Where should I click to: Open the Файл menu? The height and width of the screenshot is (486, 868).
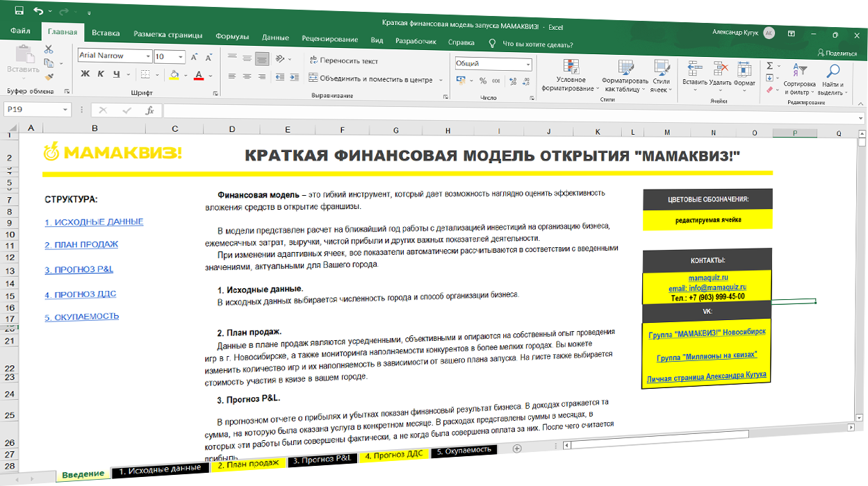point(20,31)
